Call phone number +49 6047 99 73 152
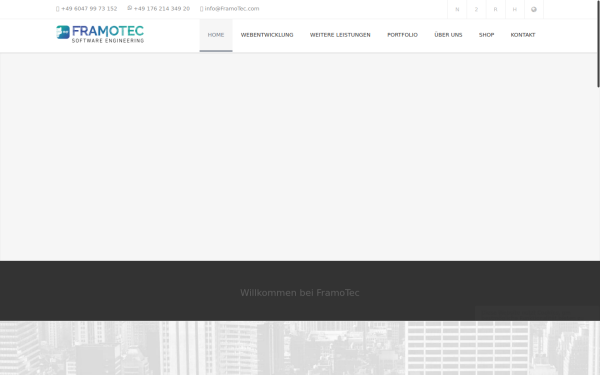This screenshot has width=600, height=375. coord(89,9)
